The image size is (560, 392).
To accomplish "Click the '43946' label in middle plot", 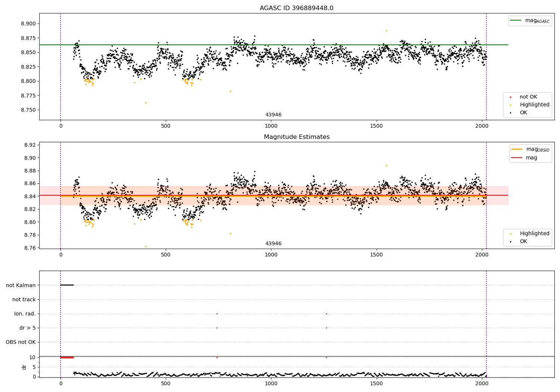I will point(273,244).
